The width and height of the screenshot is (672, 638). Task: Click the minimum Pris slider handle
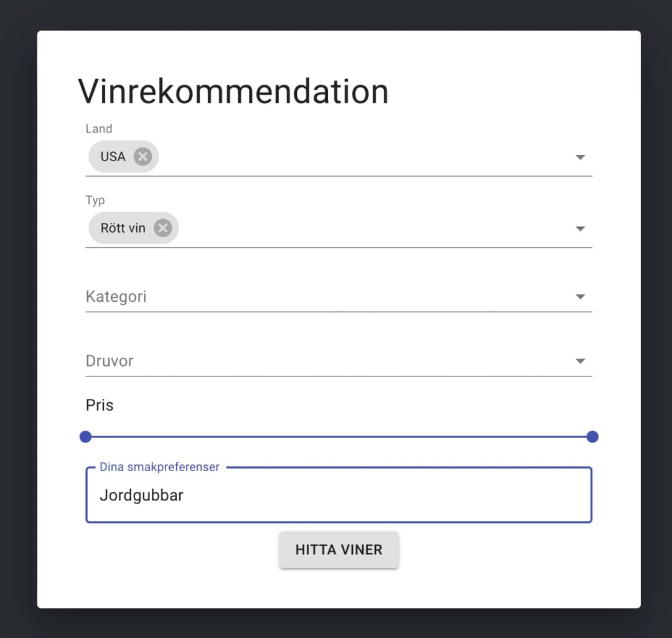(x=86, y=437)
